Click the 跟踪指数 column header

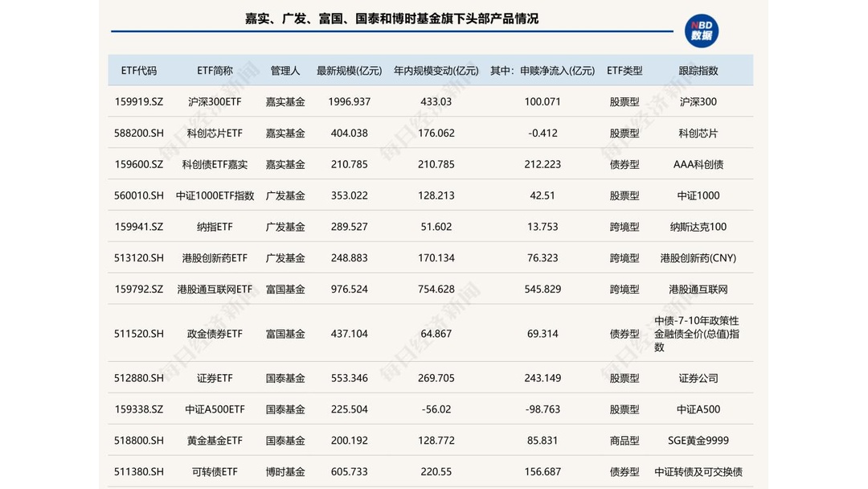tap(698, 70)
